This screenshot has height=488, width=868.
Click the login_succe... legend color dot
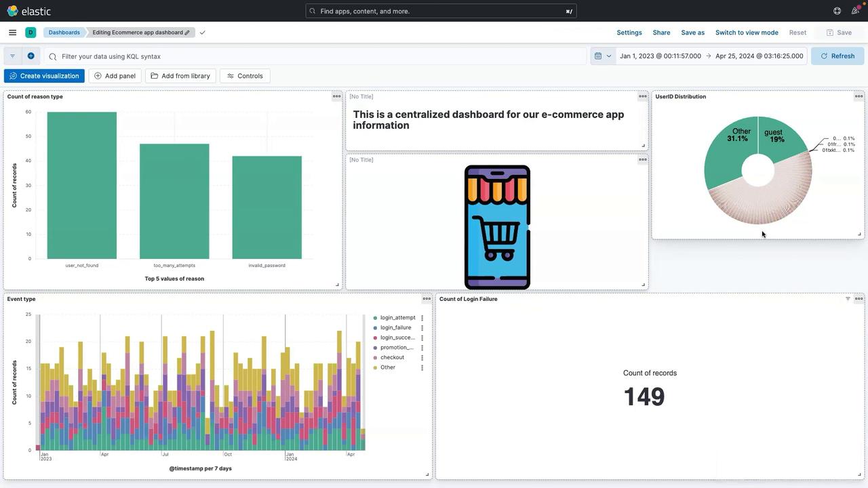click(x=376, y=338)
